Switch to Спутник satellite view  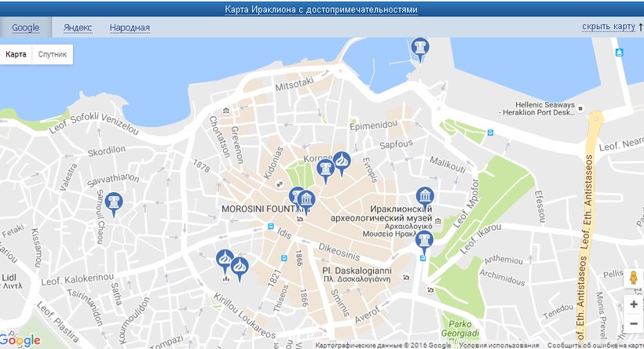tap(53, 55)
